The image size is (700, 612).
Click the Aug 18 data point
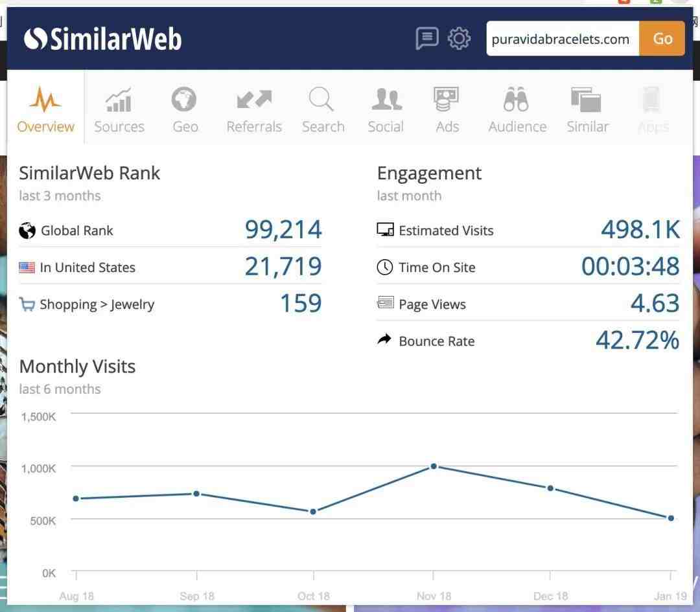coord(76,498)
